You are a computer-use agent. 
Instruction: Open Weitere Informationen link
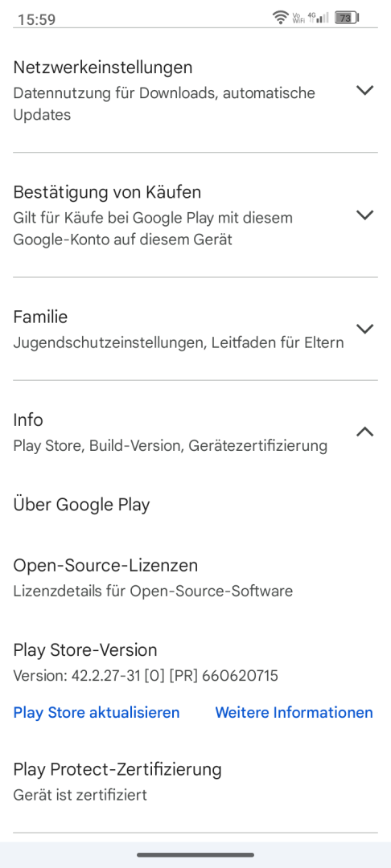point(294,712)
